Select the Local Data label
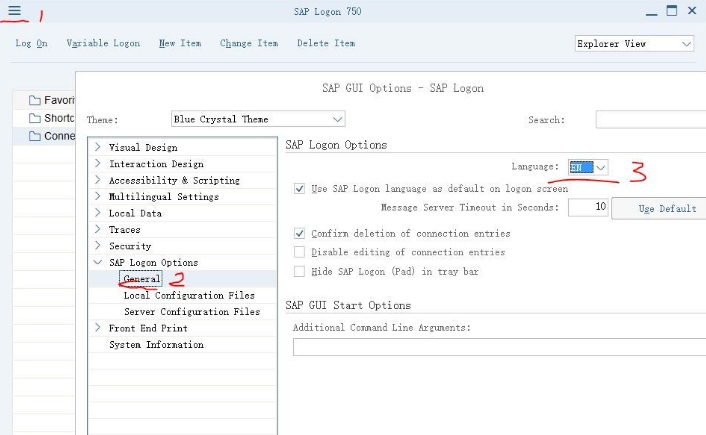Image resolution: width=706 pixels, height=435 pixels. [x=135, y=213]
